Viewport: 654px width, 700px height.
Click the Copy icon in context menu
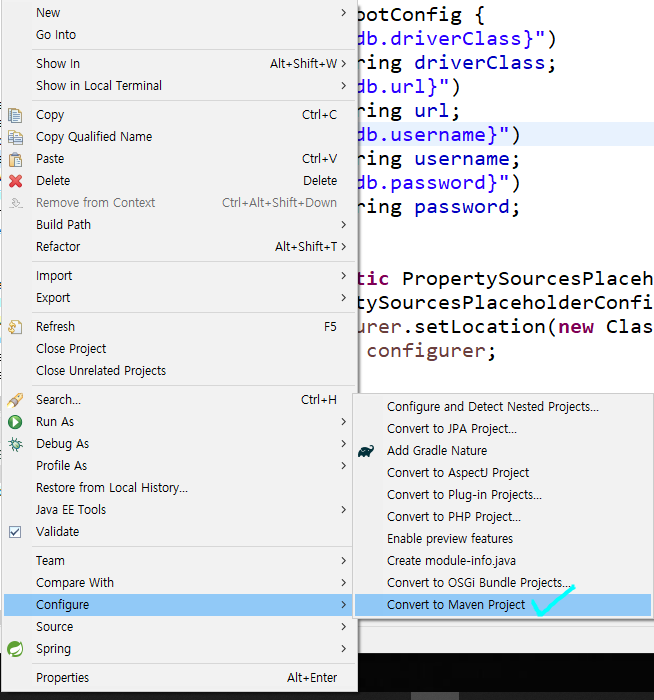coord(15,115)
